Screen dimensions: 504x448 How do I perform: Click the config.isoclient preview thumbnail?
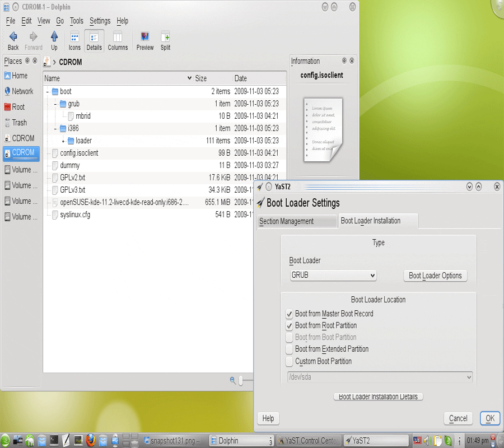[323, 130]
